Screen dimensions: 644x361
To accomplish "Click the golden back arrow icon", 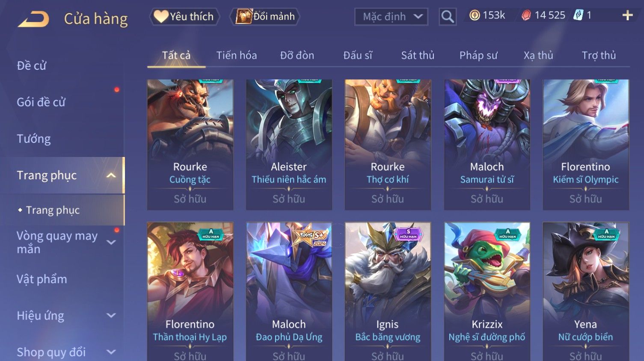I will [x=33, y=19].
